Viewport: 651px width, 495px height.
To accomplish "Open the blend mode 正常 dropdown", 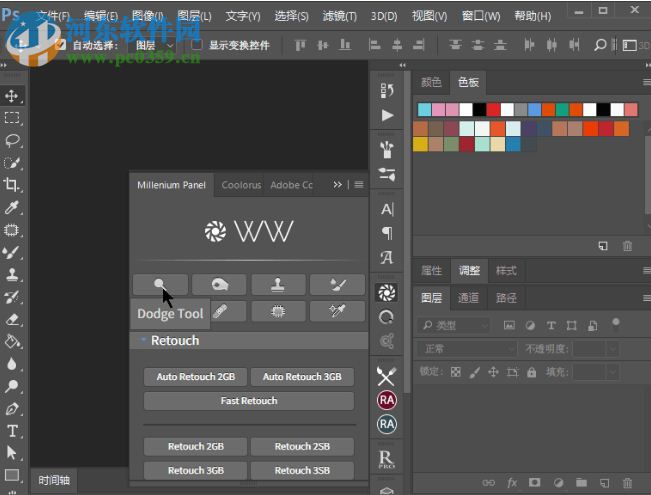I will click(468, 349).
